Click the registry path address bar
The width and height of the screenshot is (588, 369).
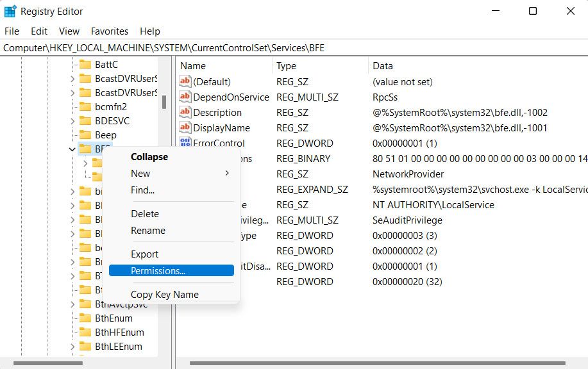click(294, 48)
